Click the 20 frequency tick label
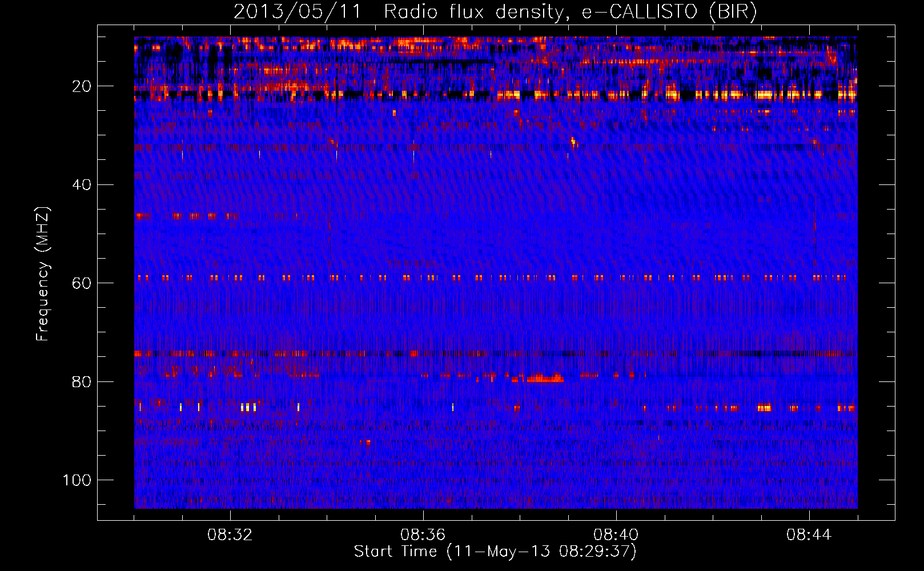924x571 pixels. tap(82, 86)
